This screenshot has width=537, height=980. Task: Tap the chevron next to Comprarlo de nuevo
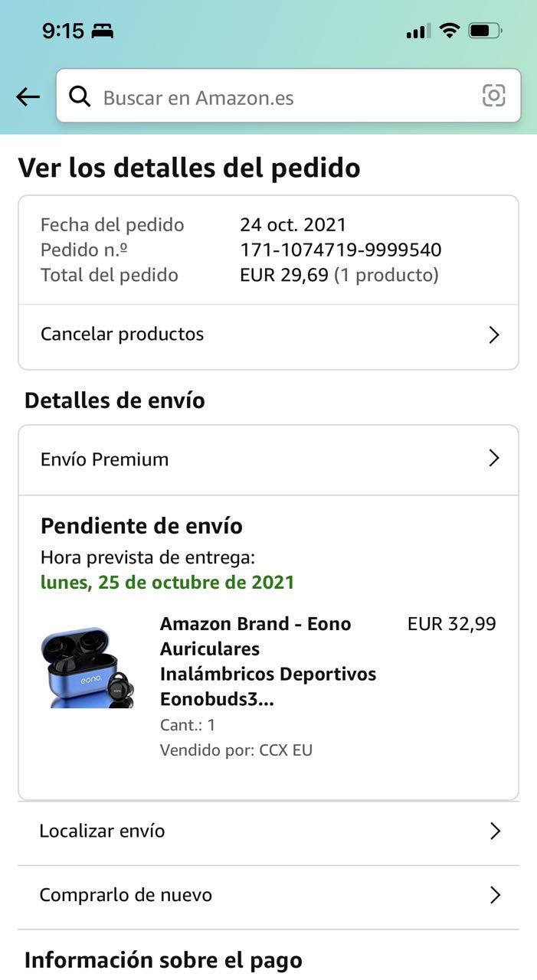(x=495, y=895)
